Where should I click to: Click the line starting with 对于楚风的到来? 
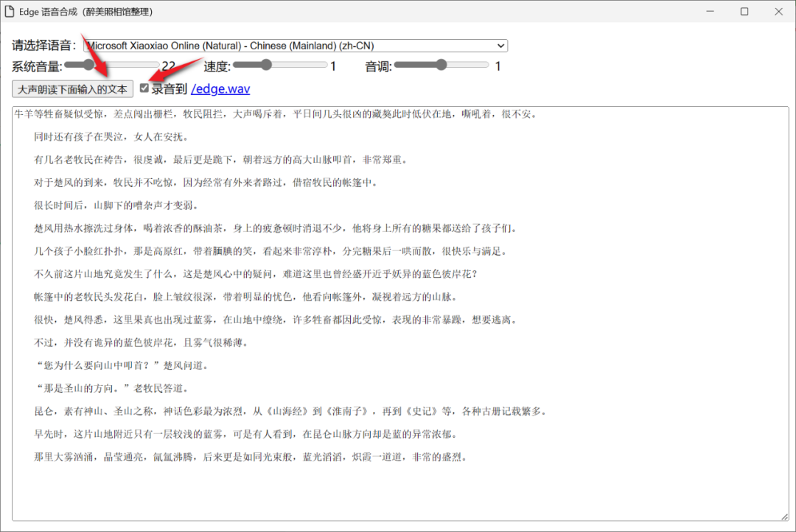[x=206, y=183]
